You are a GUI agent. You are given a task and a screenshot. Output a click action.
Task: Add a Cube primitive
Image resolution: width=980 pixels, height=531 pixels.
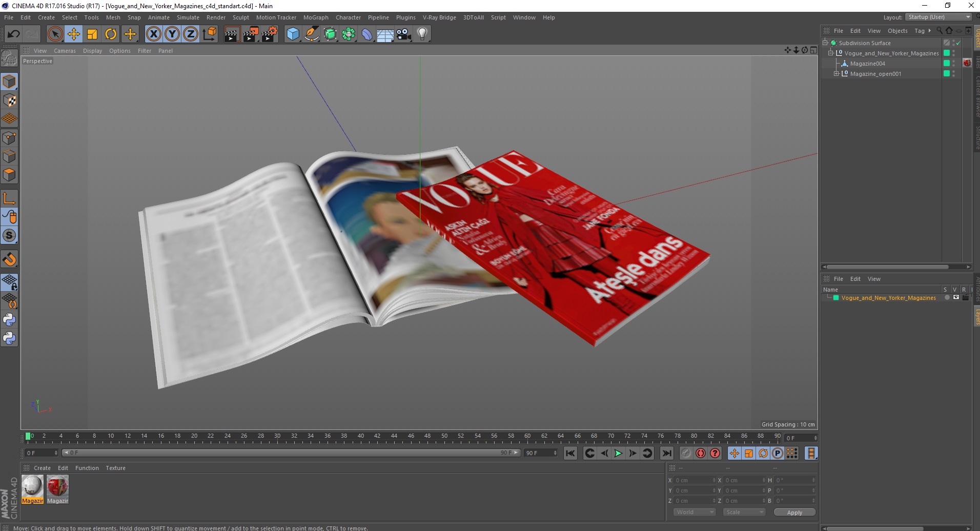point(293,34)
